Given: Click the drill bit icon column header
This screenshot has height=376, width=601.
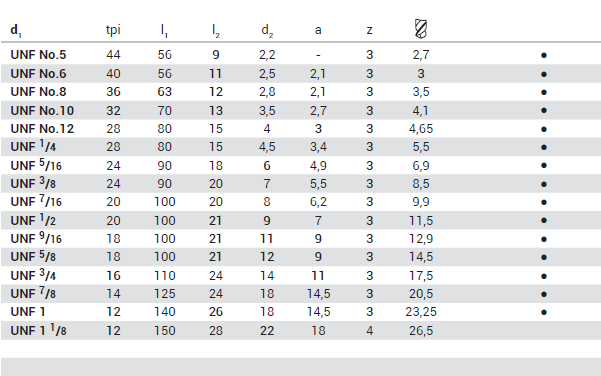Looking at the screenshot, I should coord(421,29).
